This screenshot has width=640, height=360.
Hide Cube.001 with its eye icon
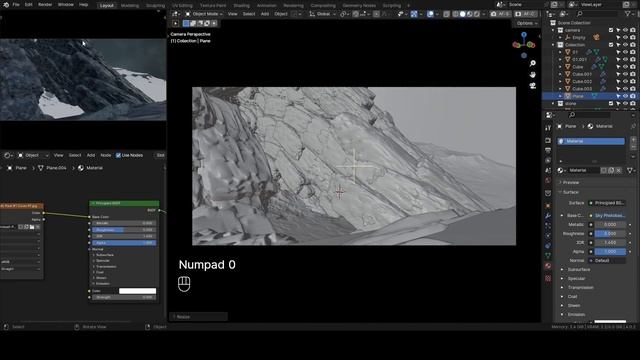pyautogui.click(x=625, y=74)
